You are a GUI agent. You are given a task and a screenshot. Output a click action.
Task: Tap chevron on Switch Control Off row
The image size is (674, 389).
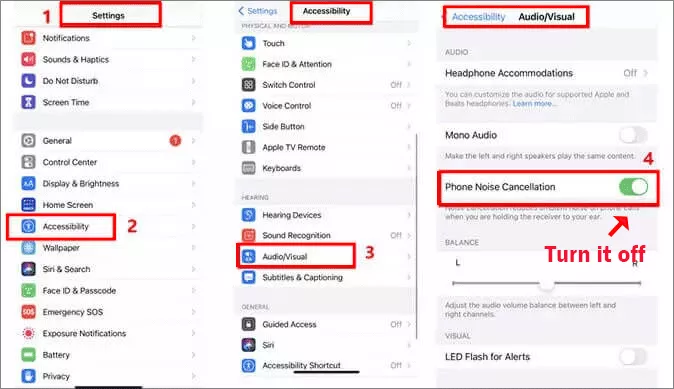409,85
